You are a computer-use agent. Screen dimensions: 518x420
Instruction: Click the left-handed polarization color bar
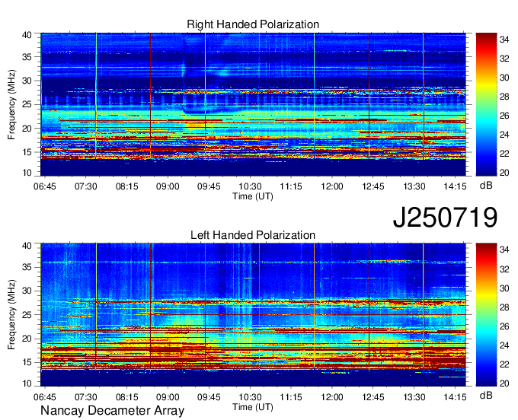pos(486,315)
